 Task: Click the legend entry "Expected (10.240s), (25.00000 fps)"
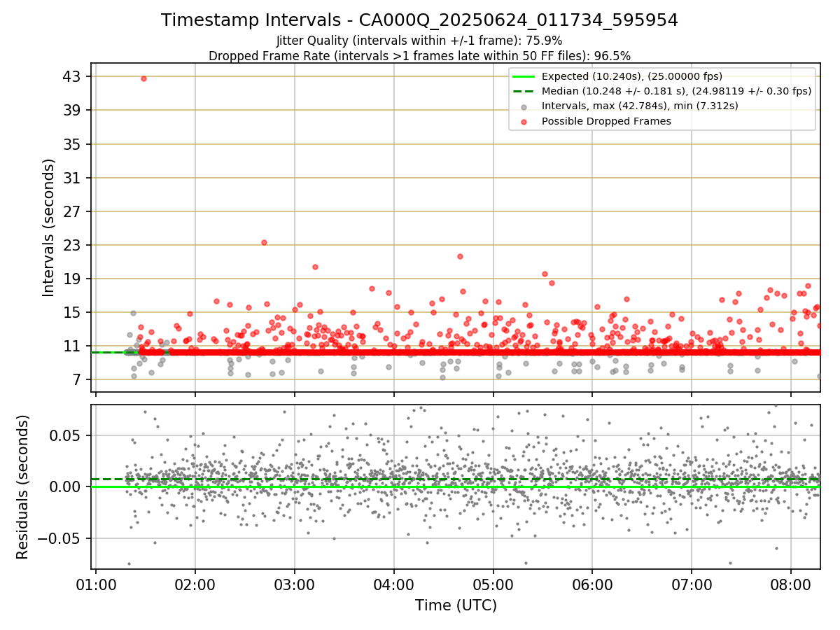(632, 76)
